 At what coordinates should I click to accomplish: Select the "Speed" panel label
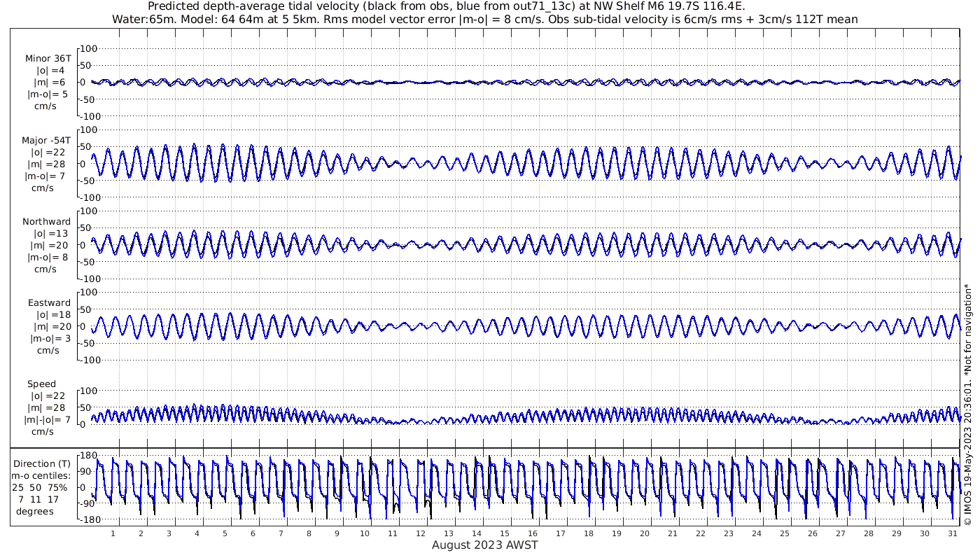42,385
